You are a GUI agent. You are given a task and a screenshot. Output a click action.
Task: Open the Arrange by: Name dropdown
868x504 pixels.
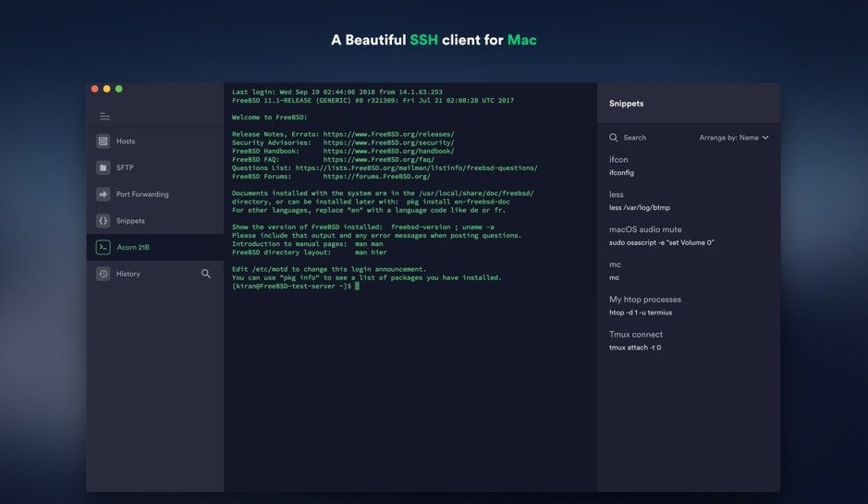[x=728, y=138]
